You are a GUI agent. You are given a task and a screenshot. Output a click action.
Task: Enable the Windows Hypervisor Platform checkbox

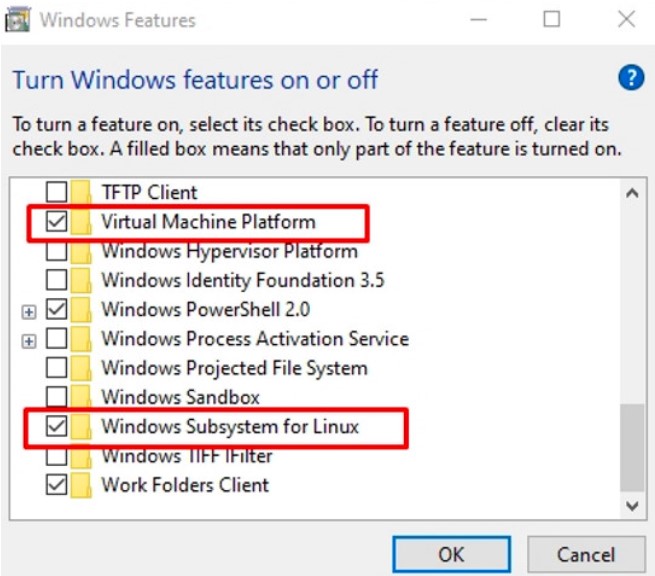[x=57, y=251]
